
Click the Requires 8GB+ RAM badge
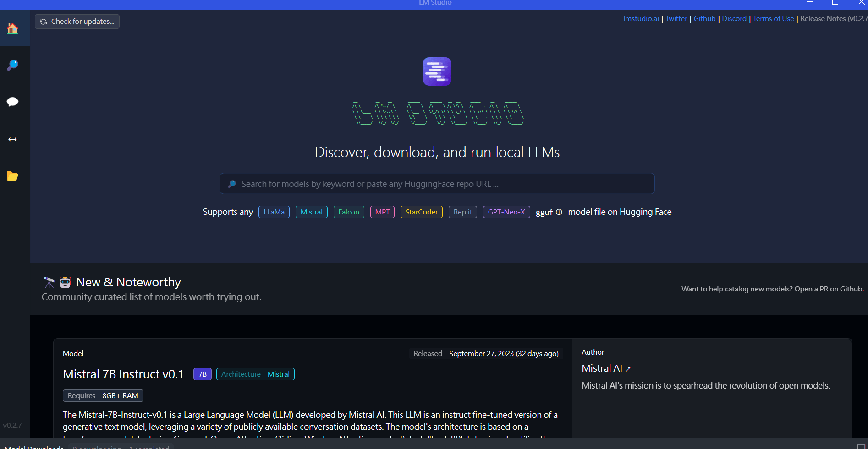point(103,396)
